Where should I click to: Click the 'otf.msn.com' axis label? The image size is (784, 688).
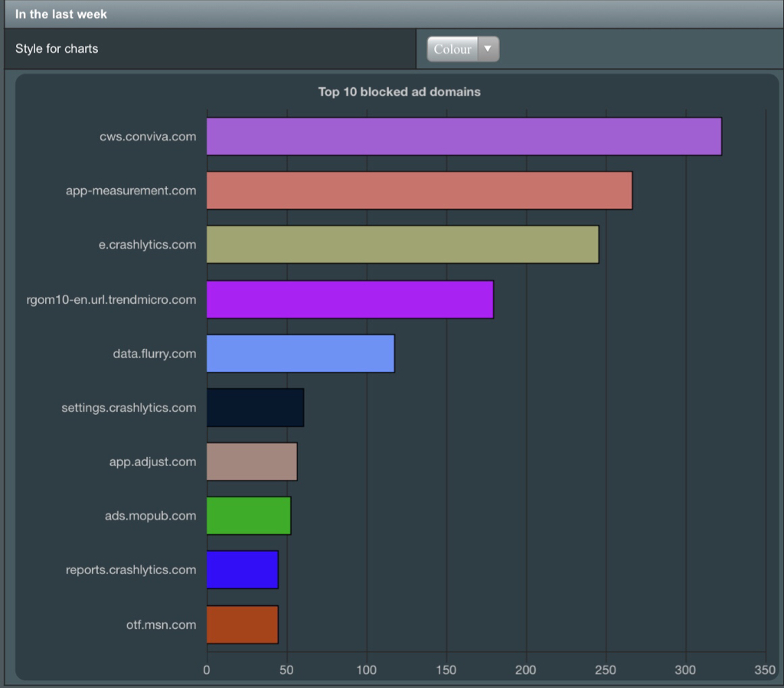[x=161, y=624]
